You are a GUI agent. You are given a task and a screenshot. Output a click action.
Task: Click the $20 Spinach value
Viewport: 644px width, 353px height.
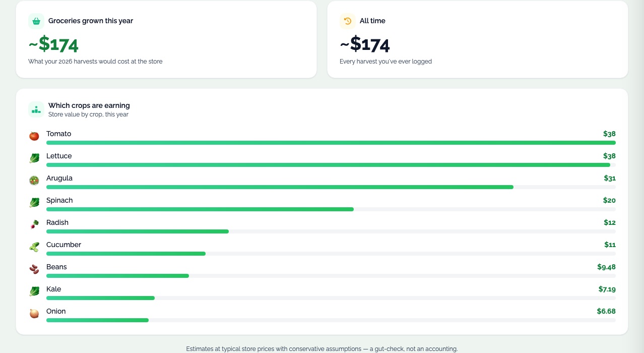coord(609,200)
